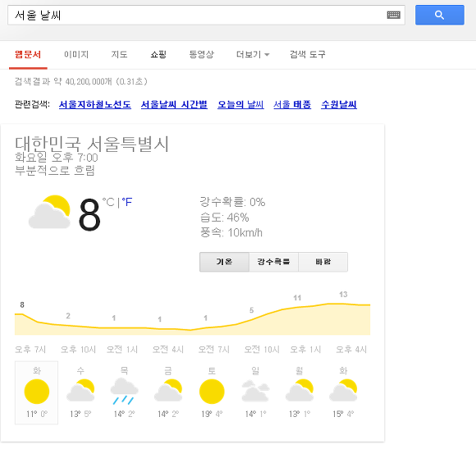Open the 동영상 tab
Image resolution: width=476 pixels, height=449 pixels.
pos(202,55)
